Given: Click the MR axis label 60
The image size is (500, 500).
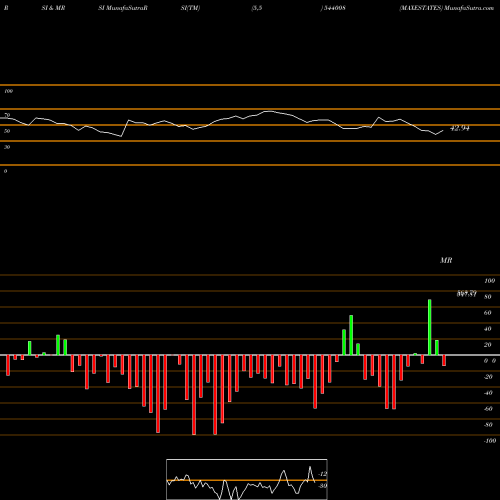Looking at the screenshot, I should point(487,313).
